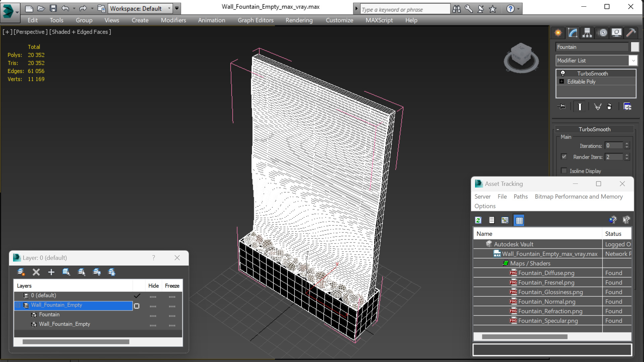Open a file with the folder icon
644x362 pixels.
pyautogui.click(x=41, y=9)
